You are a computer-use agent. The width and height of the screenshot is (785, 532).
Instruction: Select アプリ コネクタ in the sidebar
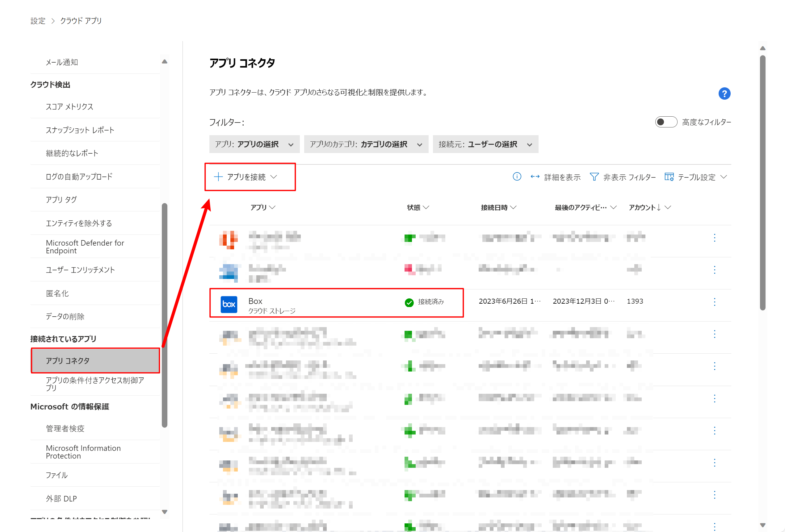click(x=95, y=360)
